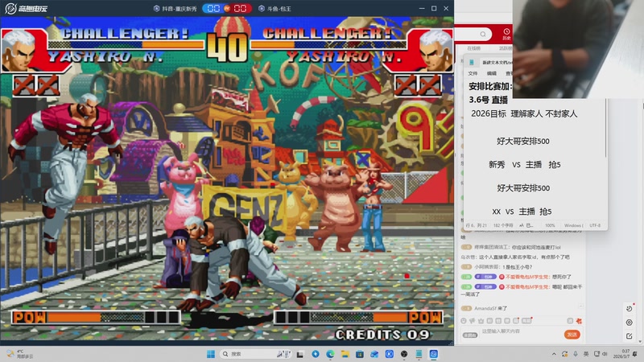The height and width of the screenshot is (362, 644).
Task: Open the blue K app on taskbar
Action: click(x=390, y=354)
